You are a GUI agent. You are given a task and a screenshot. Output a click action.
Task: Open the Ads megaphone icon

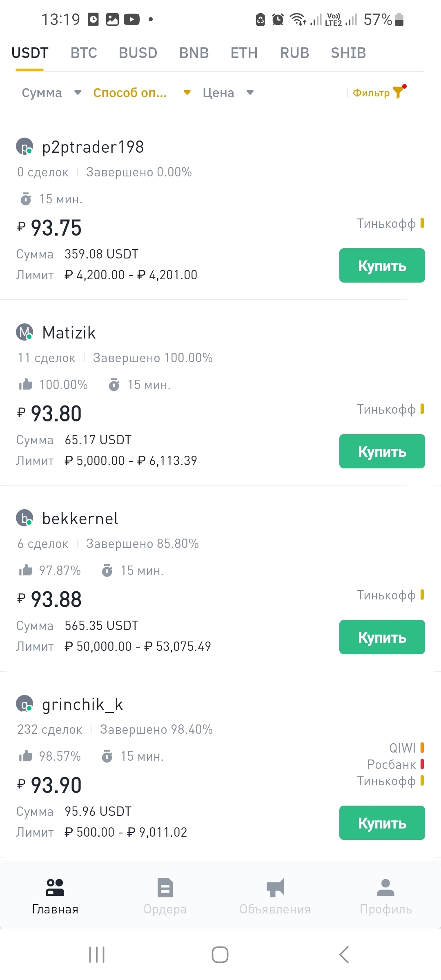(275, 887)
